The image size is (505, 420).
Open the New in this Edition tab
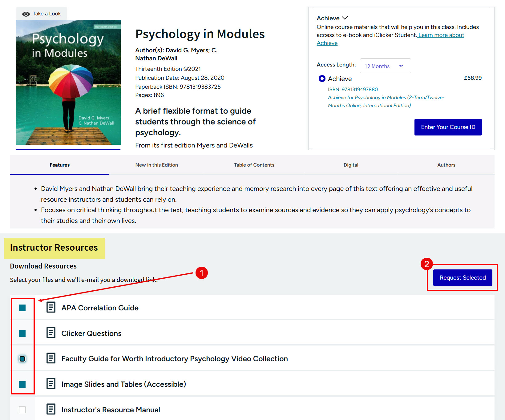point(156,165)
